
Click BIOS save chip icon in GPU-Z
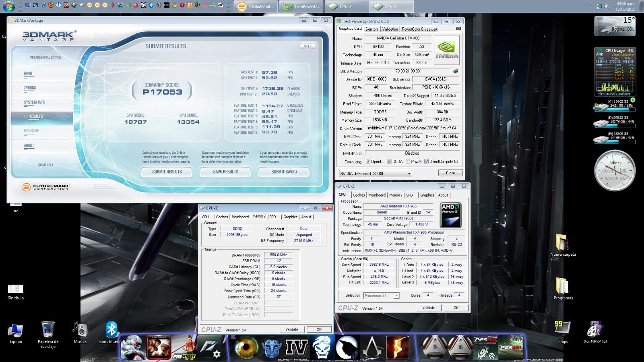[x=456, y=71]
